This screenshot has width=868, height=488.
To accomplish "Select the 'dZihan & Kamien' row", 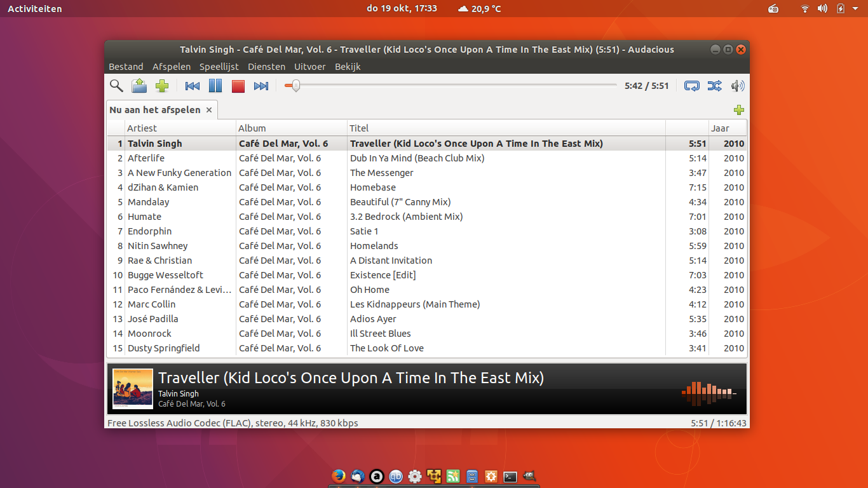I will click(427, 187).
